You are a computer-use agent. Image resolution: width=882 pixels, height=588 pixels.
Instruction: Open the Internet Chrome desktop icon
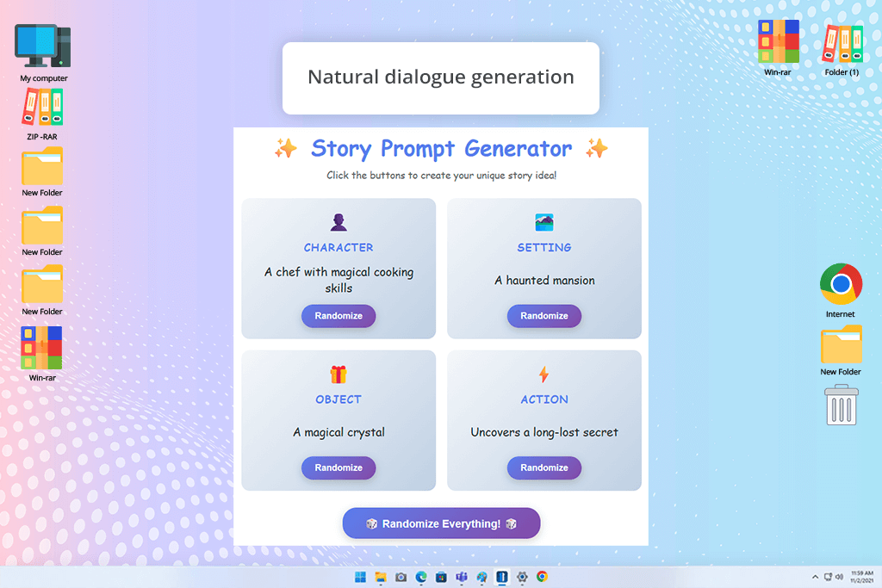[x=841, y=290]
